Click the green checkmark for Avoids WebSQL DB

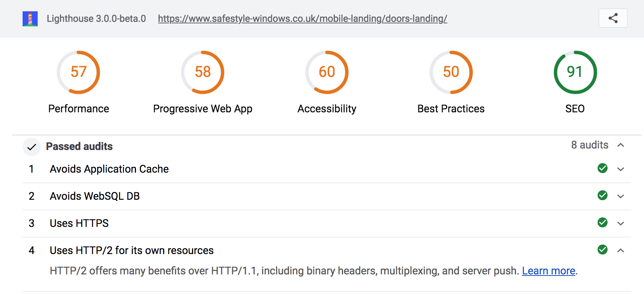coord(602,196)
